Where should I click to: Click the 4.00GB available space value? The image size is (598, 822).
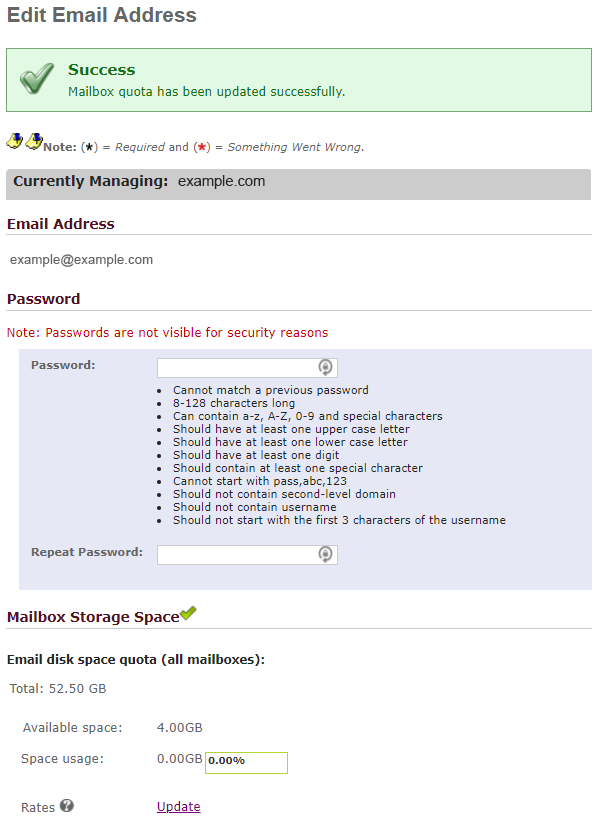(180, 728)
